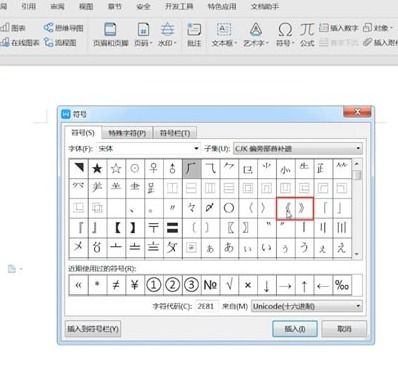Viewport: 398px width, 388px height.
Task: Select the thick double horizontal bar symbol
Action: (x=172, y=228)
